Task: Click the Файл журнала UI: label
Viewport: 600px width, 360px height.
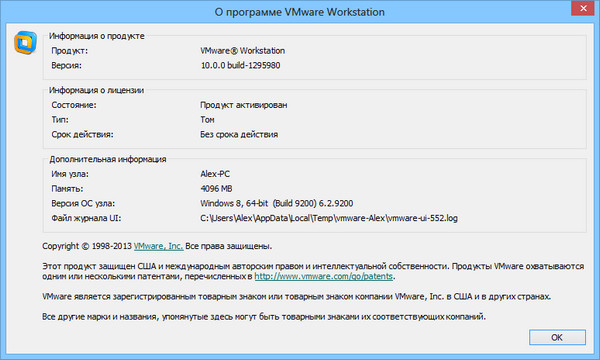Action: (86, 218)
